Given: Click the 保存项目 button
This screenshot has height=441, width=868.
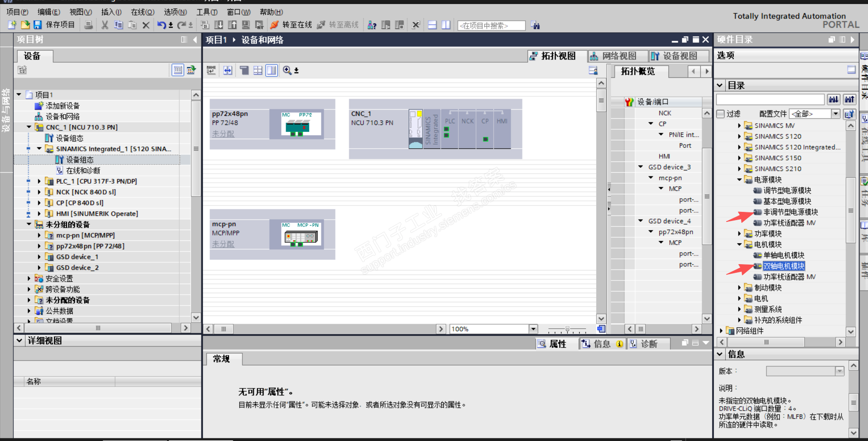Looking at the screenshot, I should (x=54, y=25).
